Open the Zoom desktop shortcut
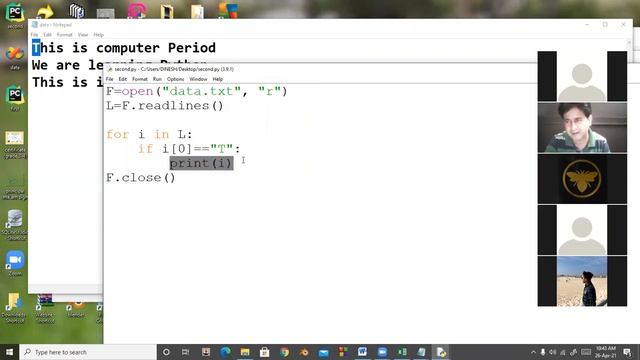Screen dimensions: 640x360 coord(15,263)
